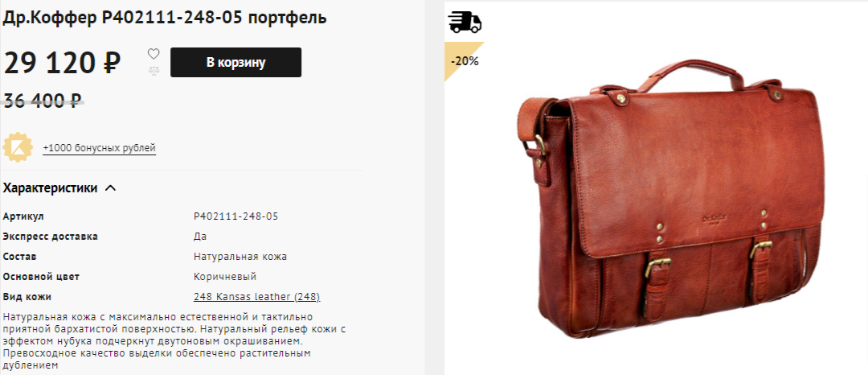Collapse Характеристики using the chevron arrow
Viewport: 868px width, 375px height.
(x=110, y=187)
